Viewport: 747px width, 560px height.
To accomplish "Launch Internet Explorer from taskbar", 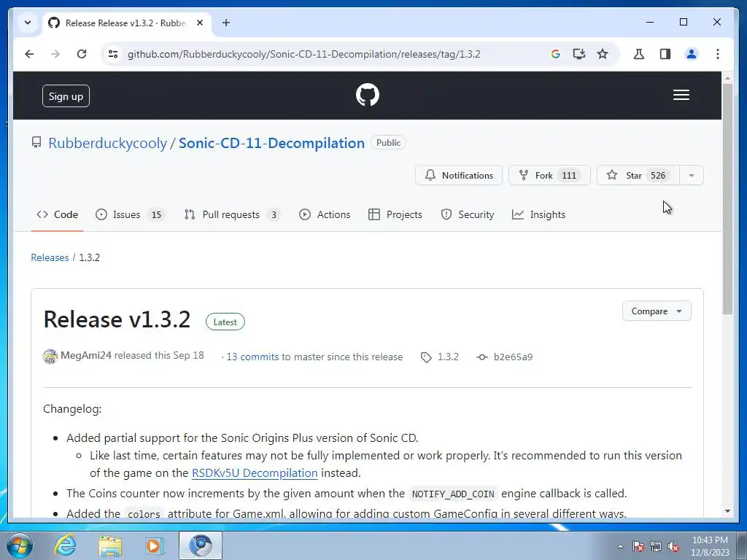I will click(x=65, y=545).
